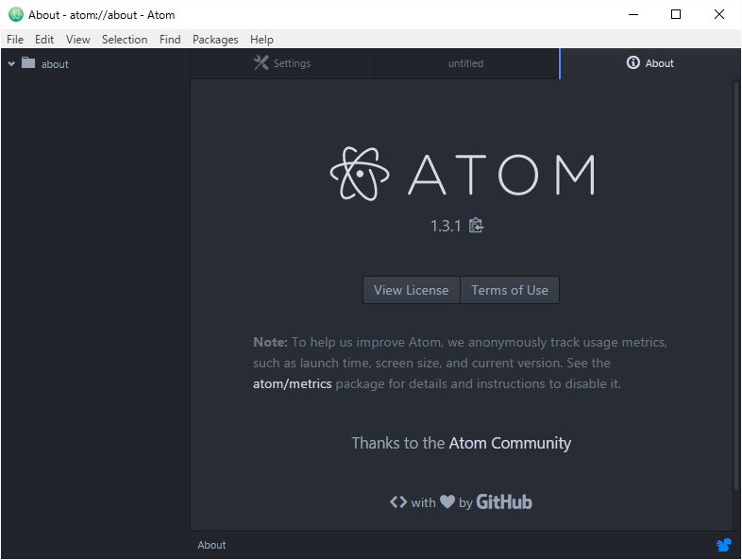
Task: Open the GitHub logo link
Action: (504, 501)
